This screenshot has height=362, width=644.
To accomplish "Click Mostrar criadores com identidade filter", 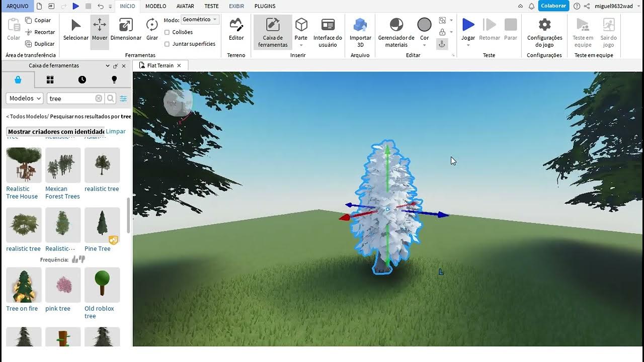I will click(55, 132).
